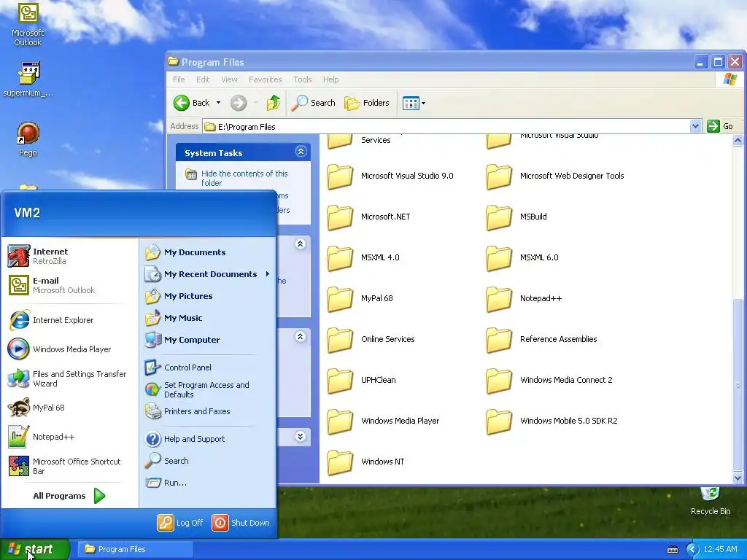Select the Pego desktop shortcut
The image size is (747, 560).
click(28, 139)
